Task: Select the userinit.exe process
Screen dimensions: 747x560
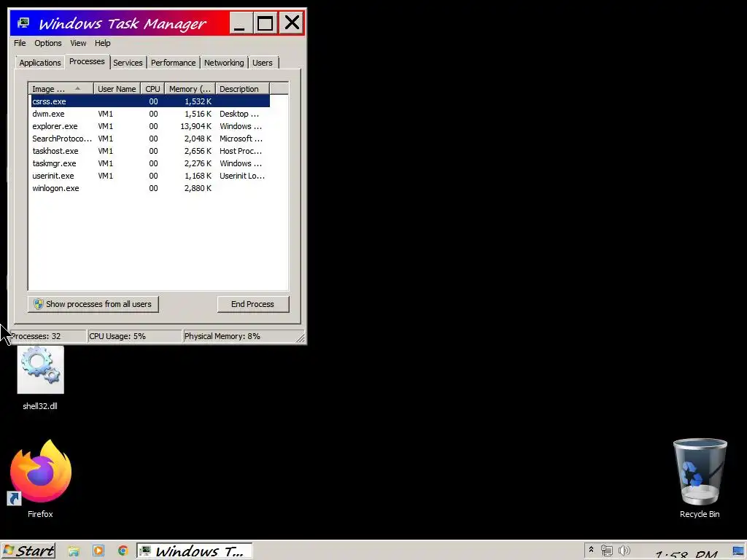Action: (150, 176)
